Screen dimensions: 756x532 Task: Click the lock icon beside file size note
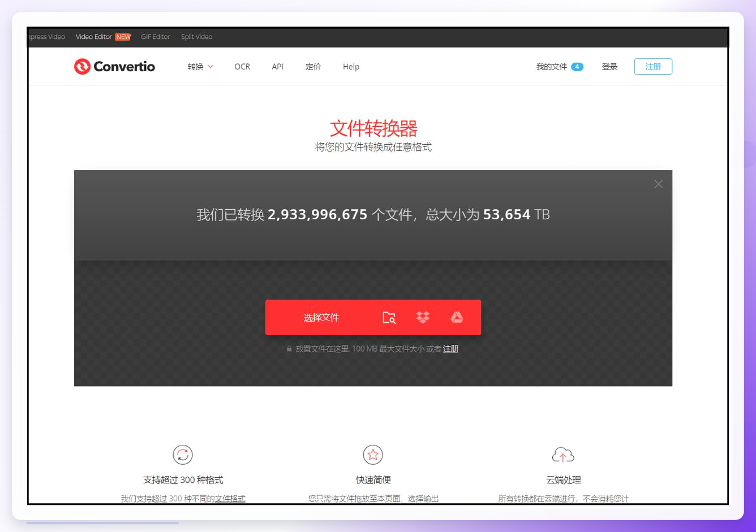pos(289,349)
